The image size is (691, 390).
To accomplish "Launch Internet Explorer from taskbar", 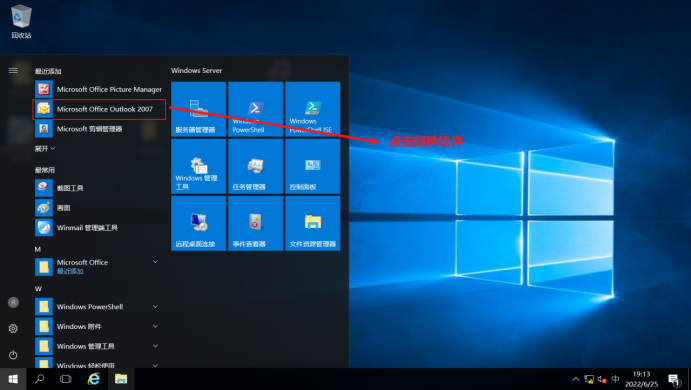I will point(93,379).
